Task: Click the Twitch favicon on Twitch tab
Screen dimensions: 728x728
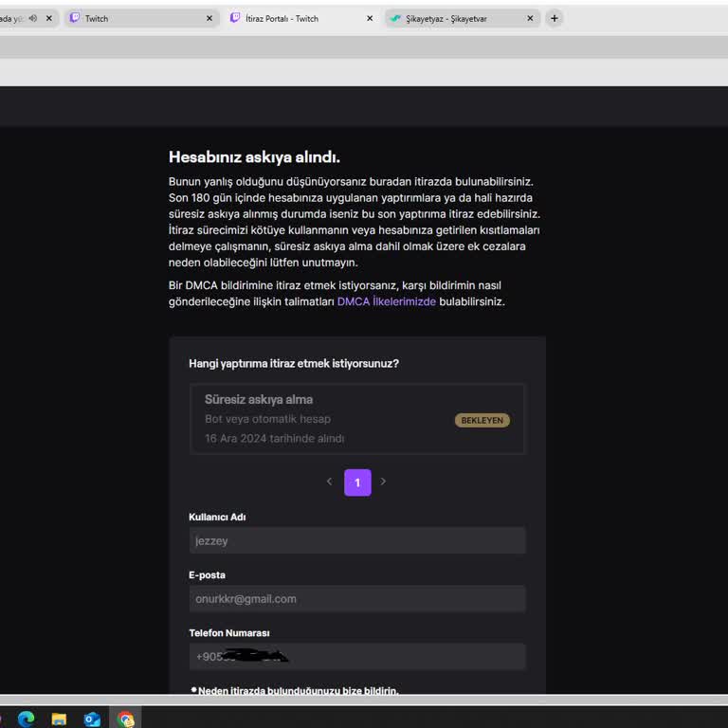Action: (74, 18)
